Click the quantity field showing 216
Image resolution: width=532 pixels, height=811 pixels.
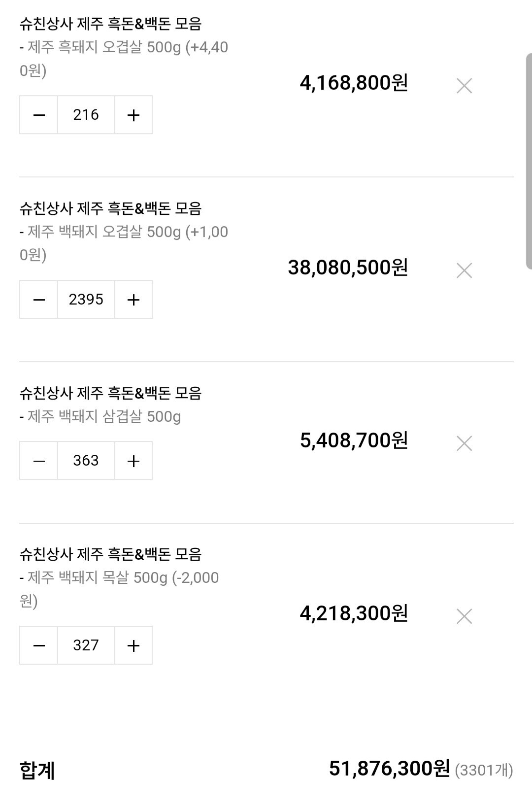pos(86,115)
